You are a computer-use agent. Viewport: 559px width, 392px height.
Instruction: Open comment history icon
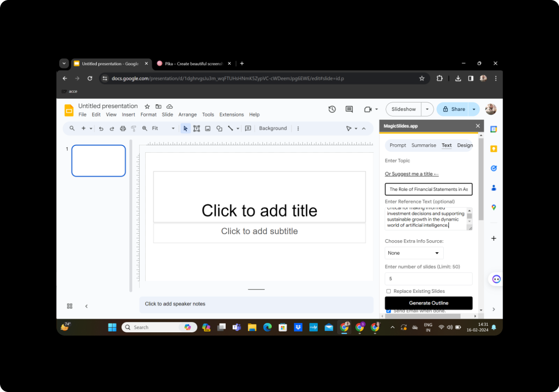pyautogui.click(x=349, y=109)
